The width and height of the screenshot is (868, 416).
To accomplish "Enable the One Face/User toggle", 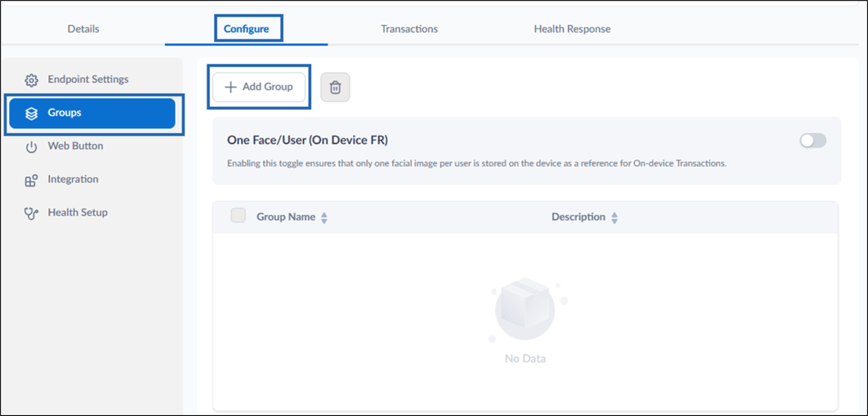I will pyautogui.click(x=813, y=141).
